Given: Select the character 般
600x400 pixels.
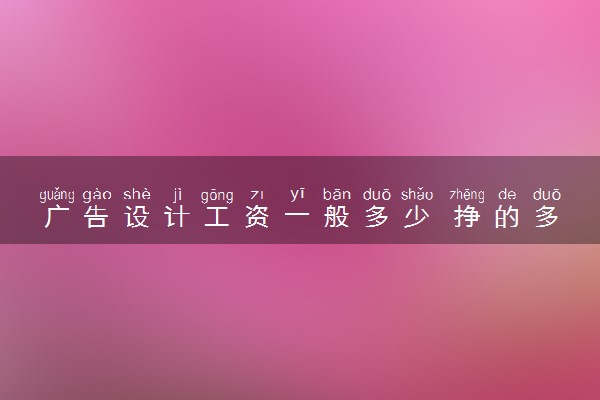Looking at the screenshot, I should (337, 217).
